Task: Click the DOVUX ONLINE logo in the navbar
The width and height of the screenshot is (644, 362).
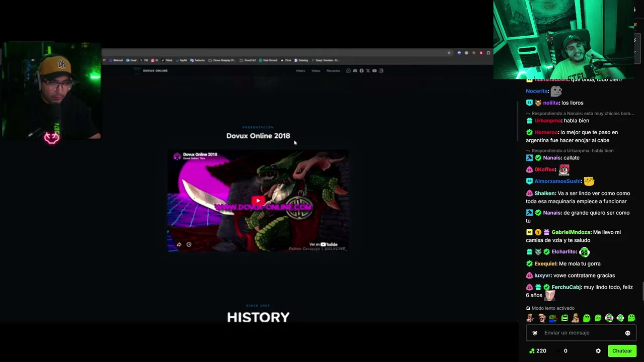Action: point(151,71)
